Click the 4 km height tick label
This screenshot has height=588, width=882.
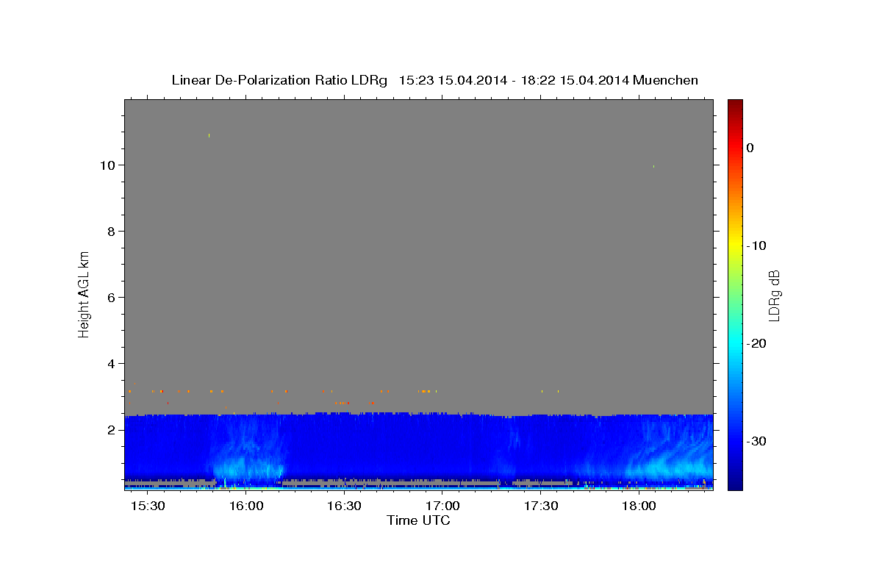click(112, 364)
